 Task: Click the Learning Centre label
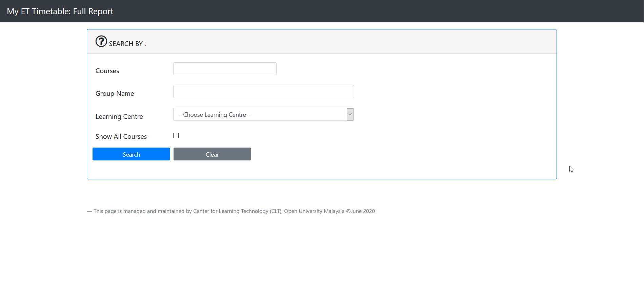click(x=119, y=117)
